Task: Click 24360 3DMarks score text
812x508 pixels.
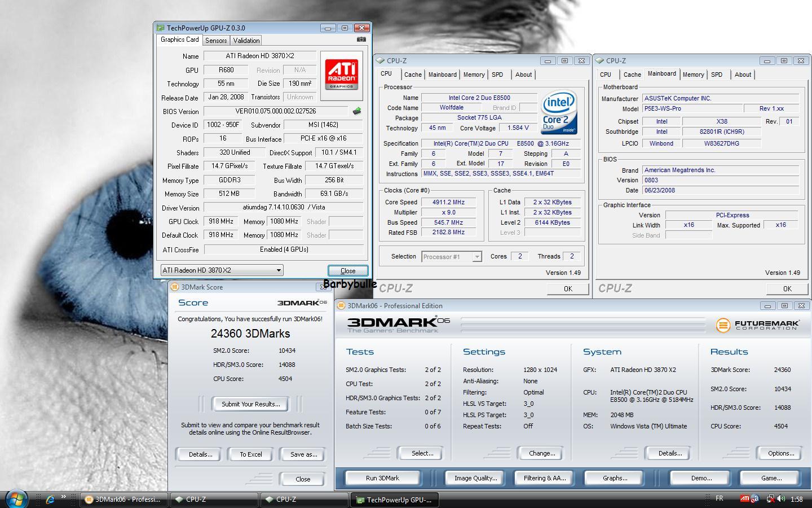Action: click(x=250, y=334)
